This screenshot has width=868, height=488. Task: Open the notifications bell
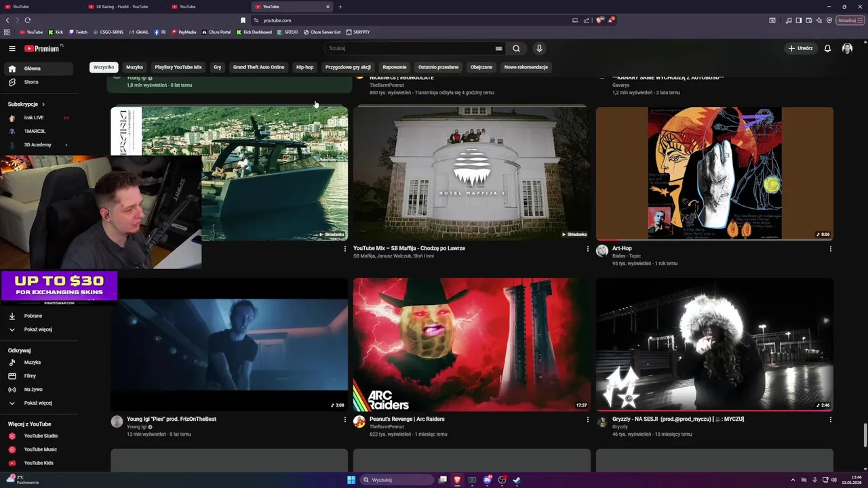coord(827,48)
